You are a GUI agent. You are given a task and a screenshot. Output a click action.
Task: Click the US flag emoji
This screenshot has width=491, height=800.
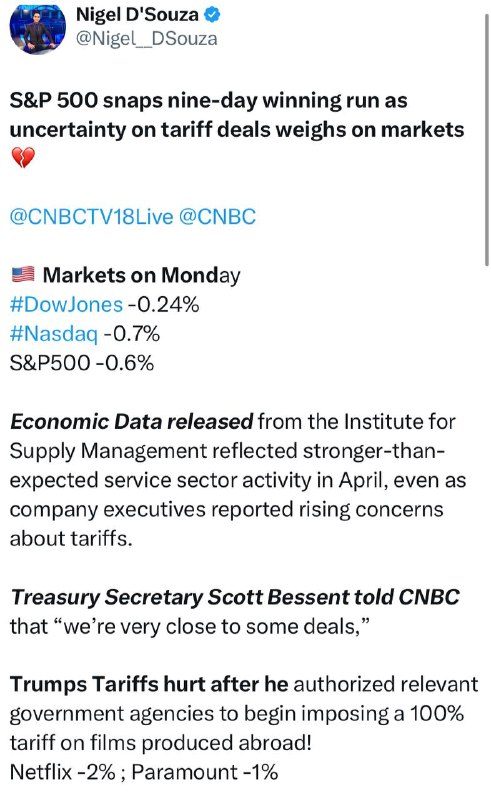[x=23, y=275]
